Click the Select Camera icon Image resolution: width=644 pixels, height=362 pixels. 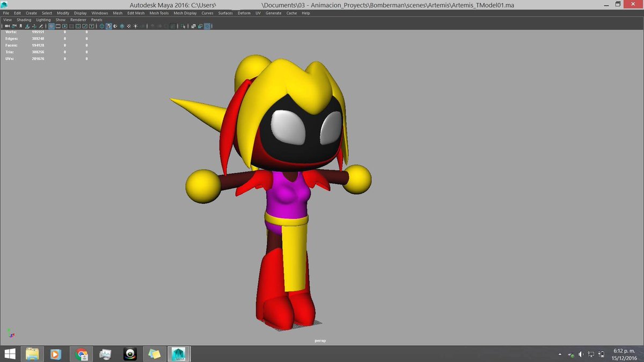7,26
